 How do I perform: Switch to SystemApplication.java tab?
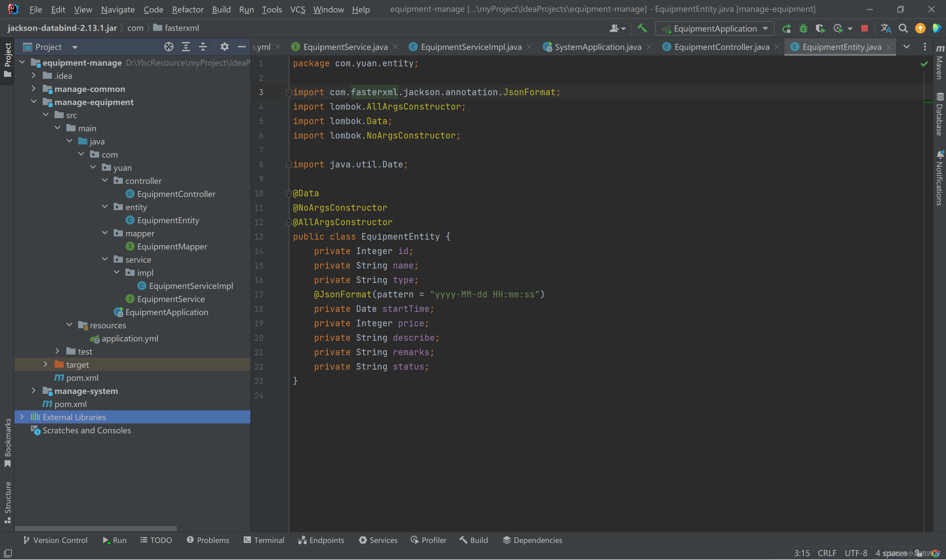[x=597, y=47]
